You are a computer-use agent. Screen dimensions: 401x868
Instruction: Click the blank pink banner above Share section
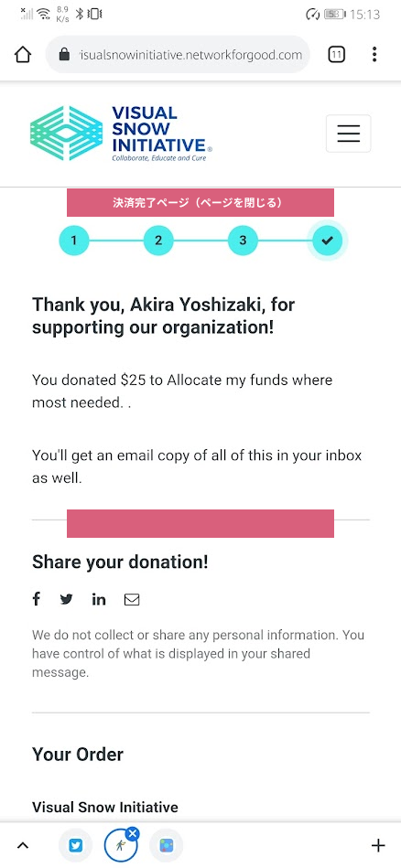200,524
